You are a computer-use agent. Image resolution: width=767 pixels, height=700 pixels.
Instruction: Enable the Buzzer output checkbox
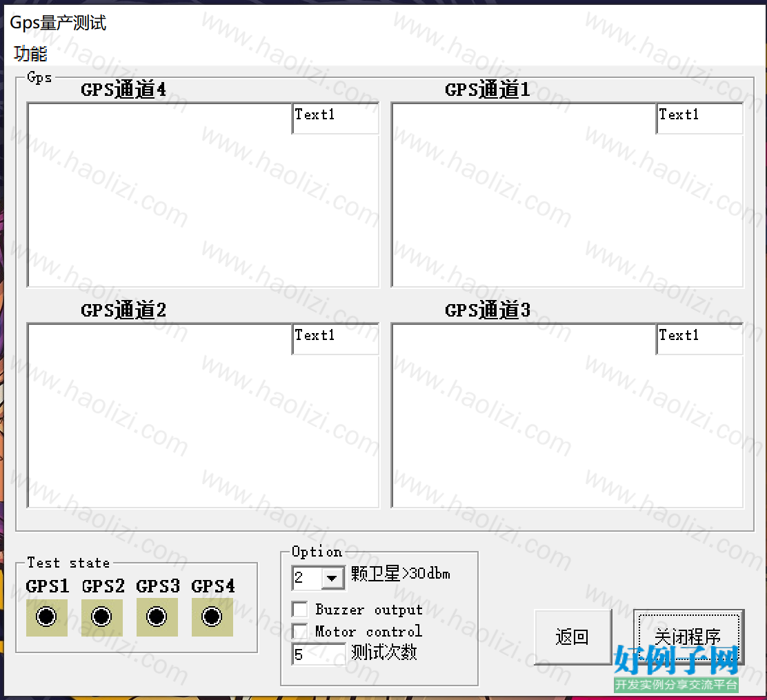tap(299, 610)
